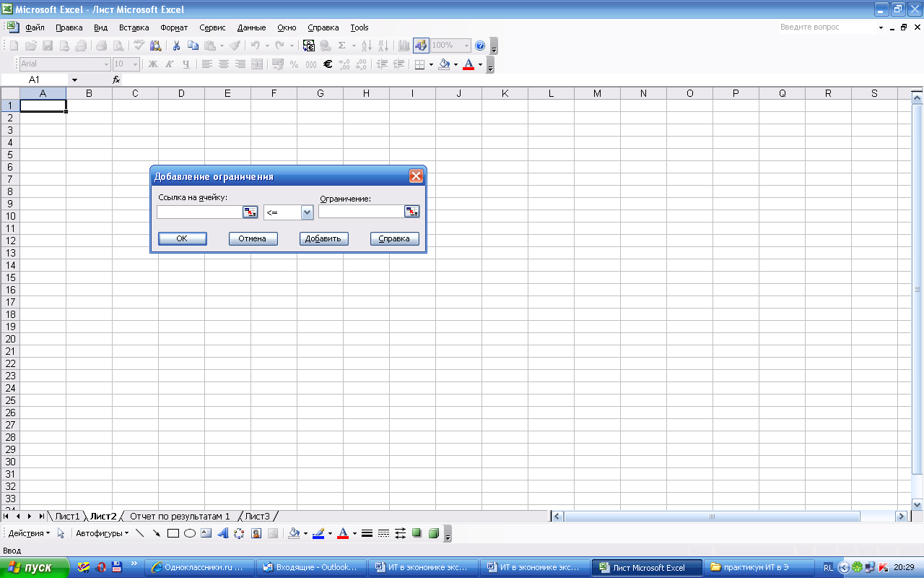Click the Merge and Center icon
This screenshot has width=924, height=578.
(257, 64)
